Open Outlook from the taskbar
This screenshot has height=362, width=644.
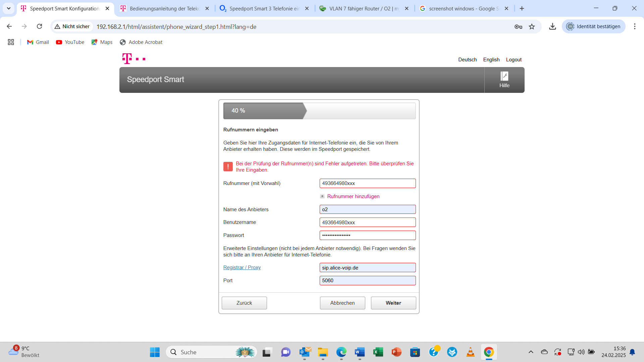[x=305, y=352]
